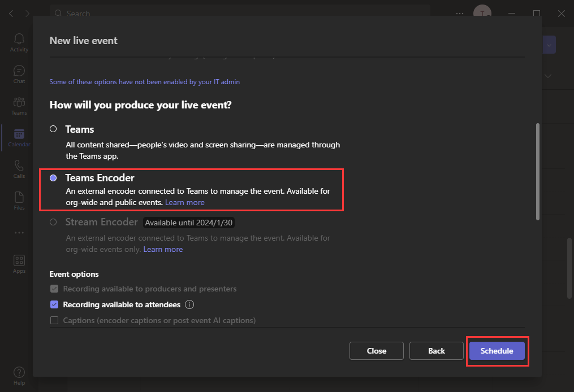Show info about Recording available to attendees
This screenshot has height=392, width=574.
click(189, 304)
